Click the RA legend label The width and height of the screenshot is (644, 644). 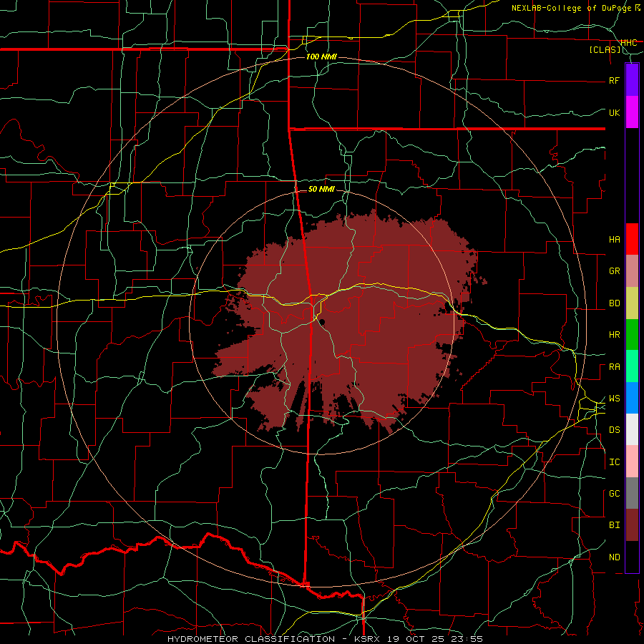pyautogui.click(x=614, y=367)
